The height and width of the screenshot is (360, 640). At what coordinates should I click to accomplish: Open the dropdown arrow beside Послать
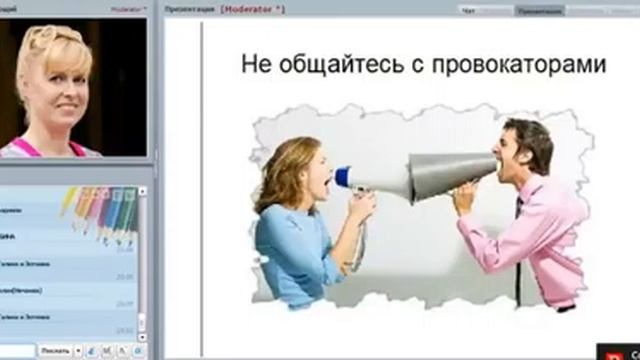point(78,351)
